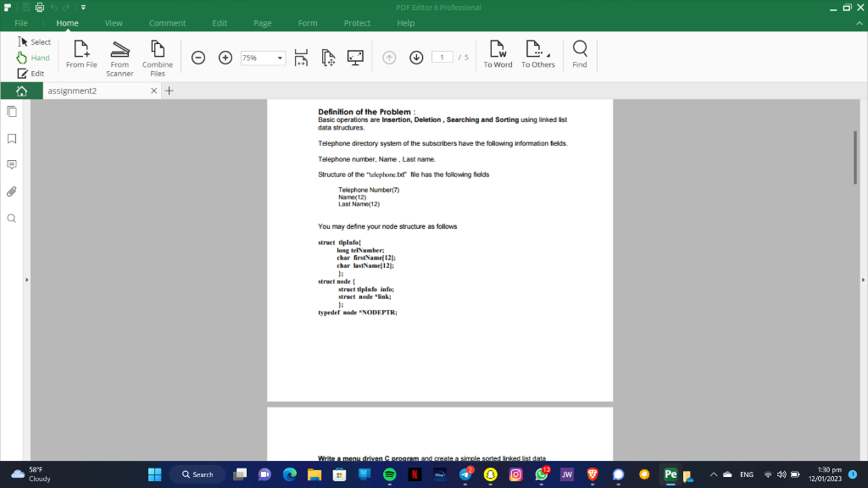
Task: Open Spotify from the taskbar
Action: tap(390, 474)
